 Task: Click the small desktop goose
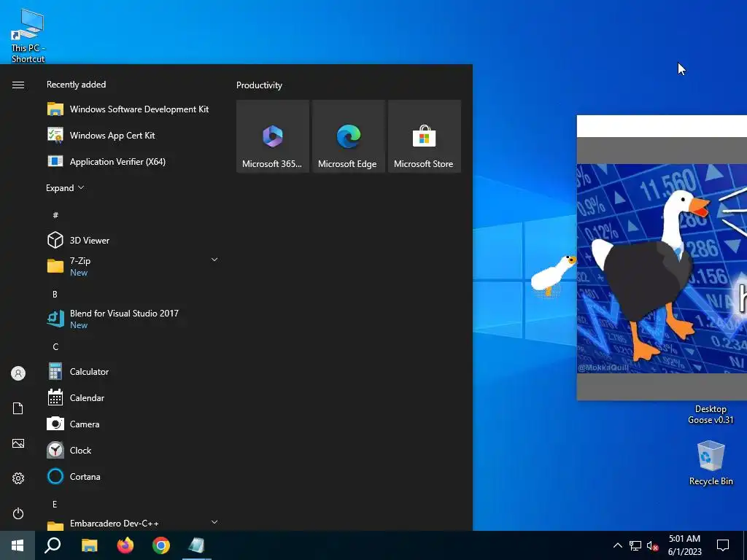554,275
